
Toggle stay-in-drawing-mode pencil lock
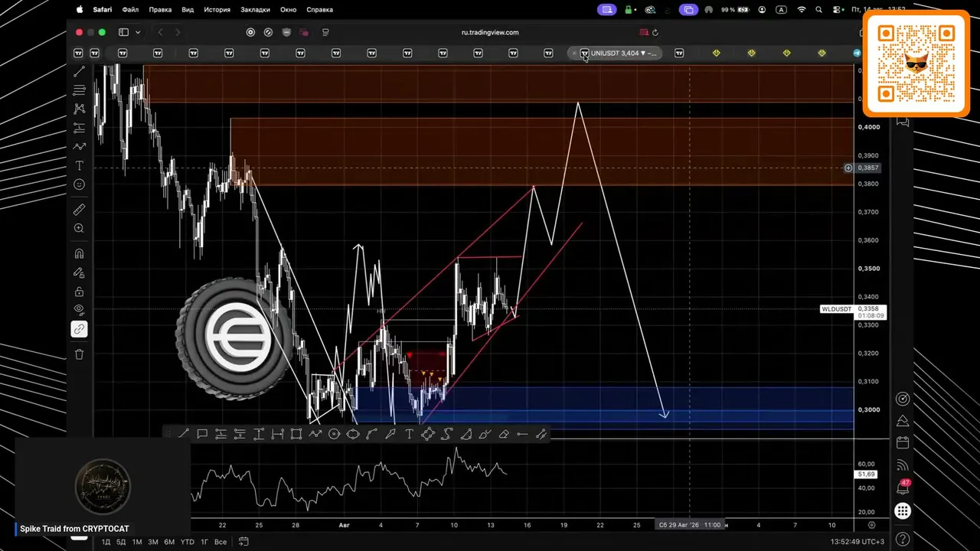[79, 272]
